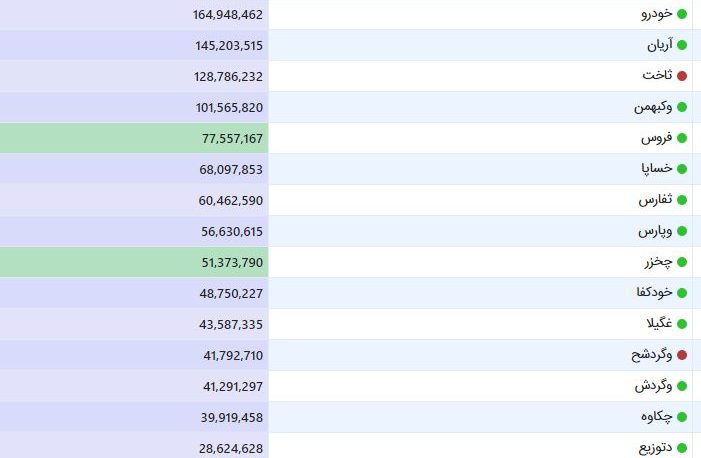Click the value 145,203,515
Screen dimensions: 701x458
click(229, 46)
